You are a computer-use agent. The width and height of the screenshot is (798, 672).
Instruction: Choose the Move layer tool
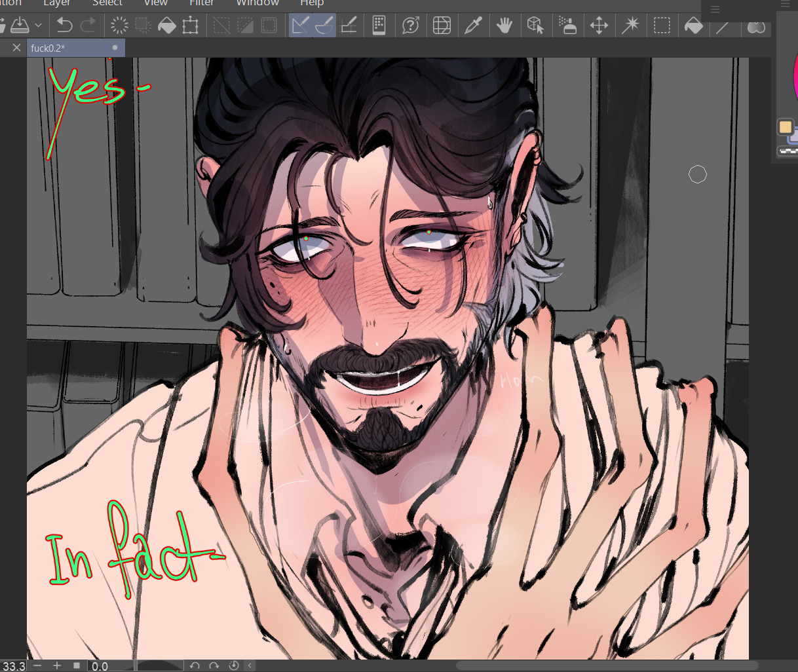[x=599, y=26]
